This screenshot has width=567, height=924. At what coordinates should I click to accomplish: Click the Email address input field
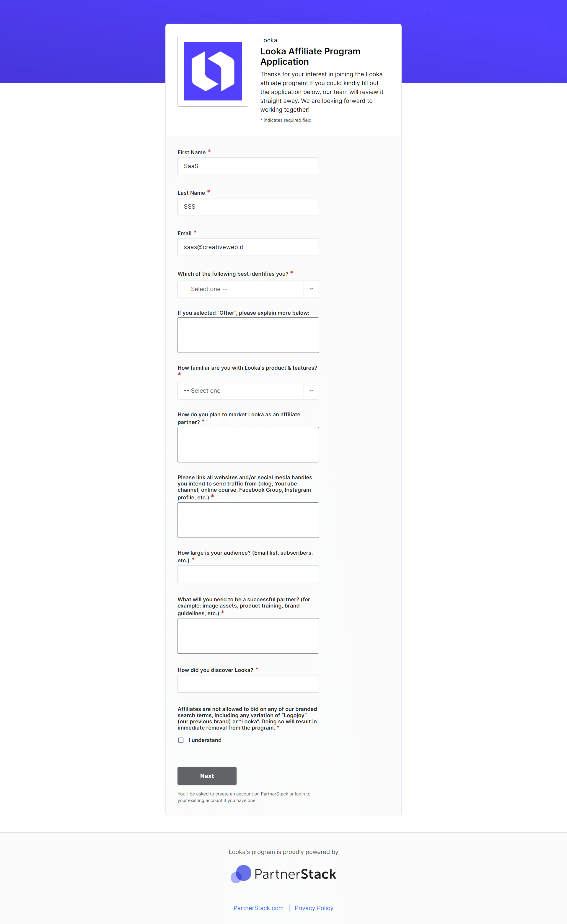[247, 247]
